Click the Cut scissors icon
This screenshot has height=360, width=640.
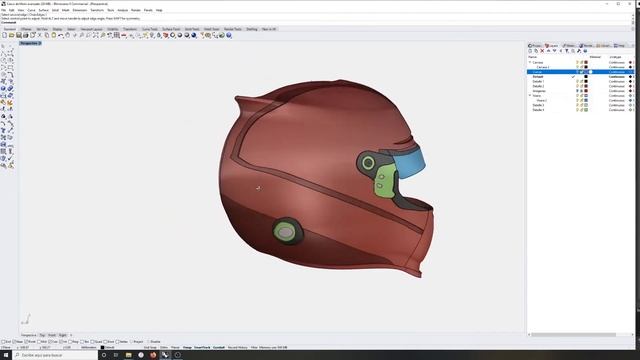click(40, 36)
